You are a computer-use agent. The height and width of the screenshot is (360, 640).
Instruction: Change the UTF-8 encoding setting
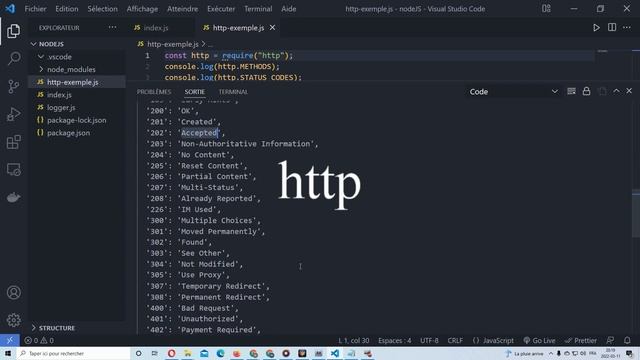pyautogui.click(x=429, y=340)
